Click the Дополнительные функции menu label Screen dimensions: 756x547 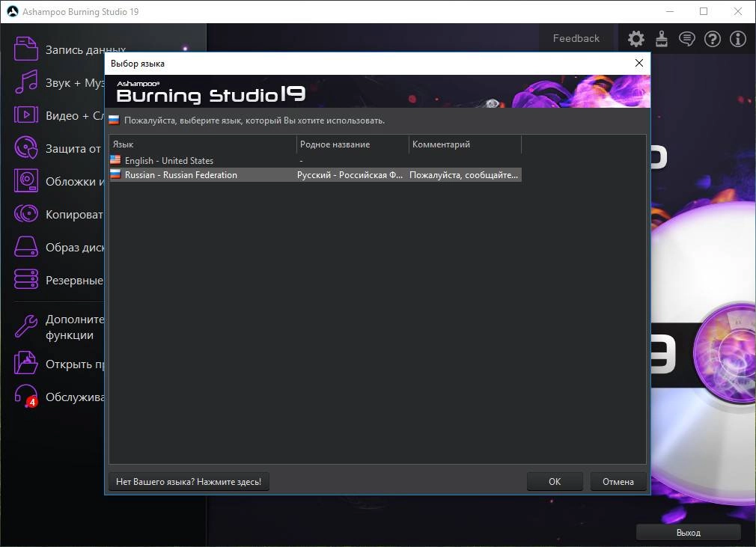click(75, 327)
